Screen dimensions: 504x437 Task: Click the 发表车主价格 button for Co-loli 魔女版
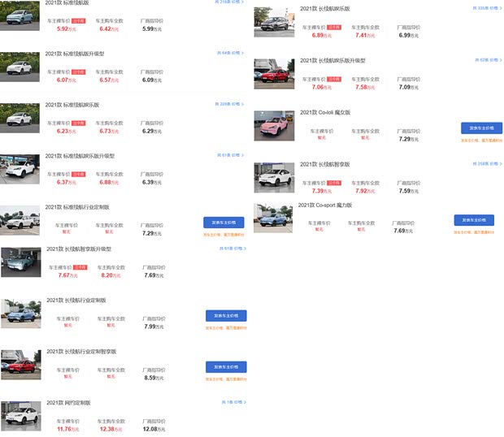[481, 128]
